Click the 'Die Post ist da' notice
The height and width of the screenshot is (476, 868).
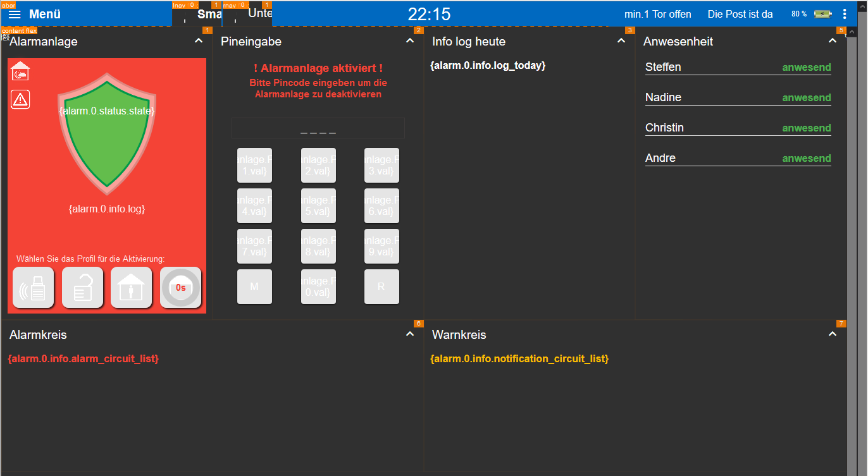pos(740,14)
